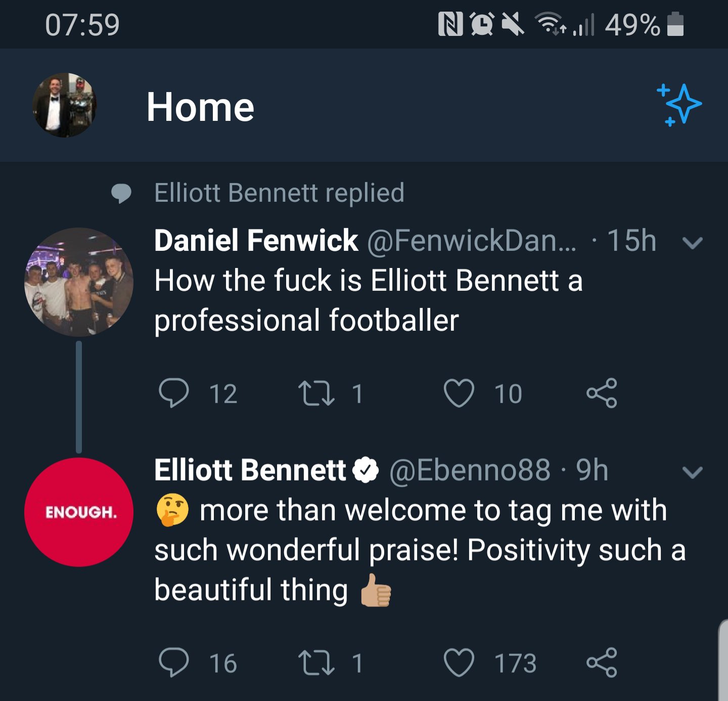Tap the 'Elliott Bennett replied' label
Screen dimensions: 728x701
pyautogui.click(x=279, y=193)
